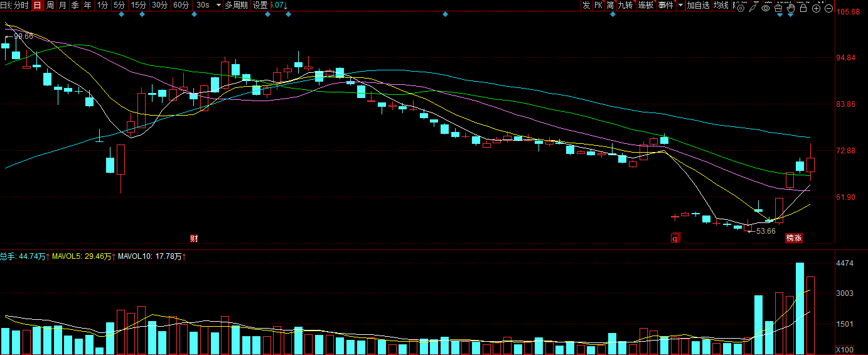This screenshot has width=868, height=355.
Task: Click the 发 toolbar button
Action: click(x=586, y=5)
